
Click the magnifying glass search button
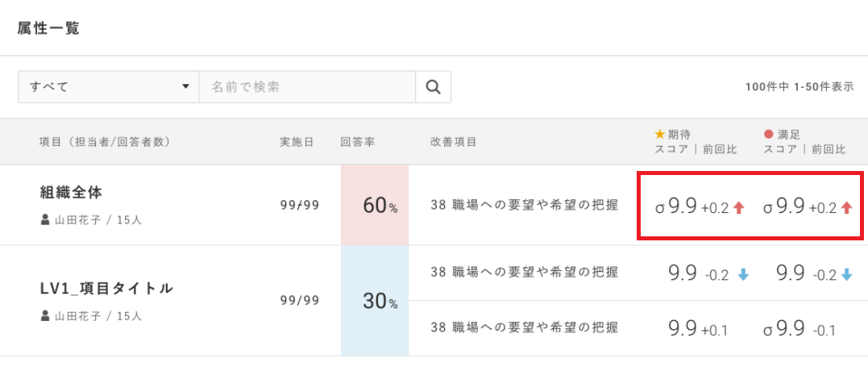click(433, 87)
